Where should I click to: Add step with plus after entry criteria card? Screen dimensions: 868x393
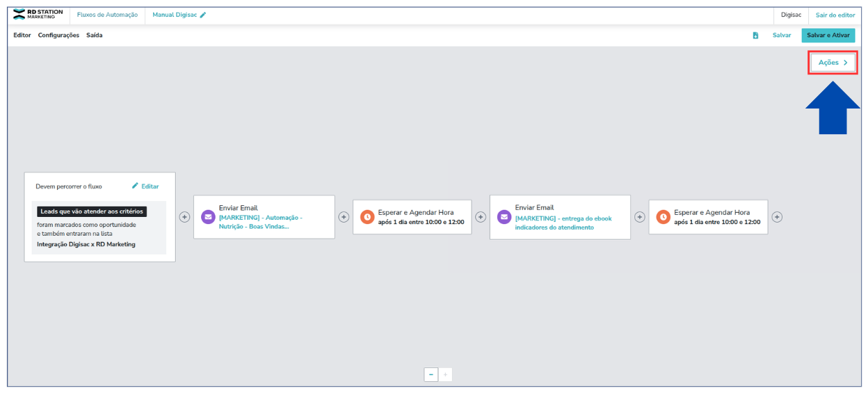[184, 217]
